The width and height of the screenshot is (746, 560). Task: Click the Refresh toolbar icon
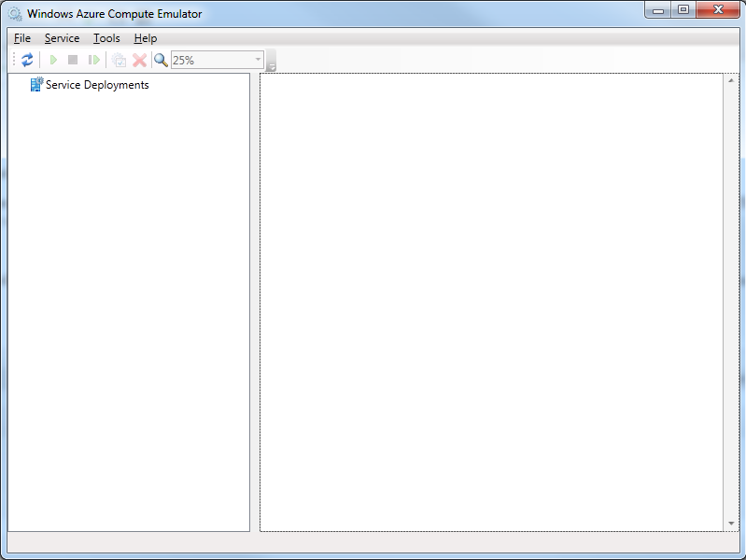(x=27, y=60)
